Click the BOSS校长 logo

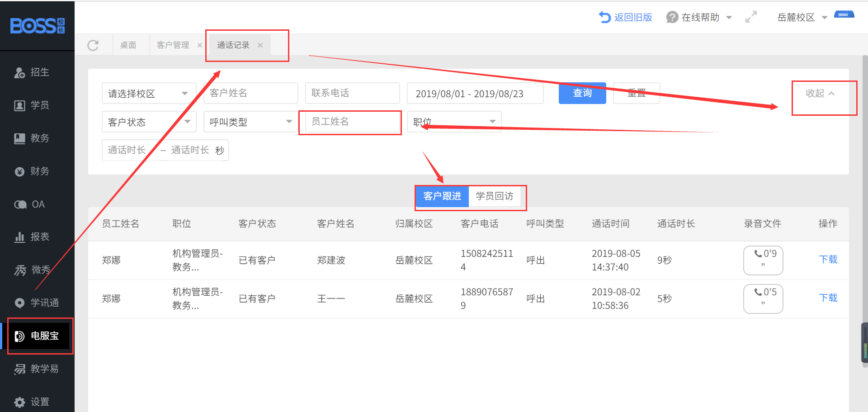click(x=38, y=26)
